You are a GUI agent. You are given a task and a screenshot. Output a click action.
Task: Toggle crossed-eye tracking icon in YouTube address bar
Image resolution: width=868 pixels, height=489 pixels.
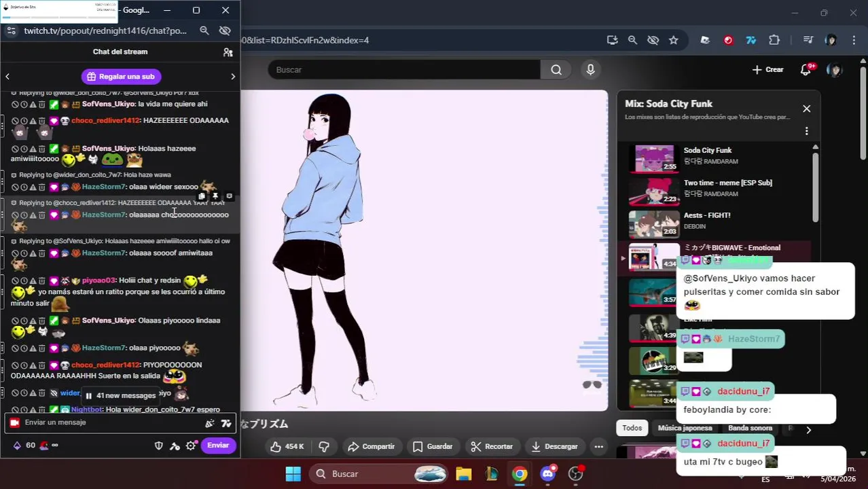coord(653,40)
